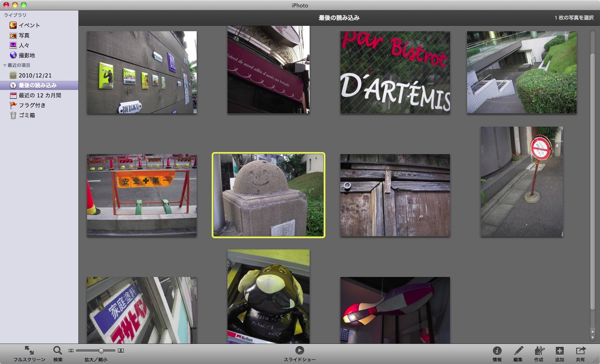Open the 作成 (Create) menu icon
The width and height of the screenshot is (600, 364).
(x=539, y=353)
